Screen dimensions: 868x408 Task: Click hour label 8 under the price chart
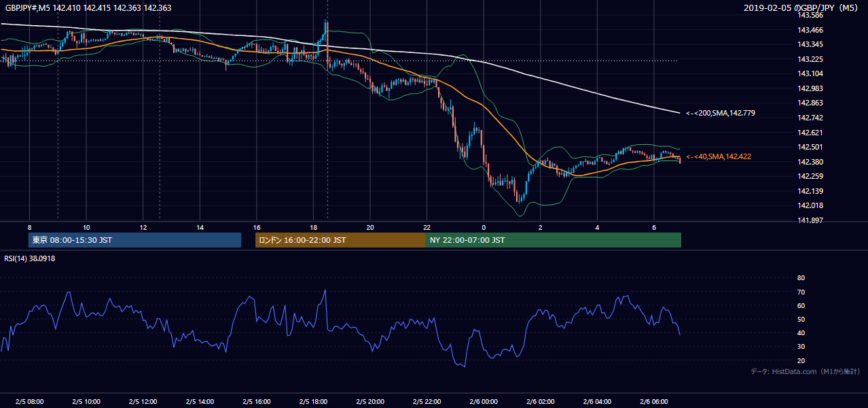[29, 227]
